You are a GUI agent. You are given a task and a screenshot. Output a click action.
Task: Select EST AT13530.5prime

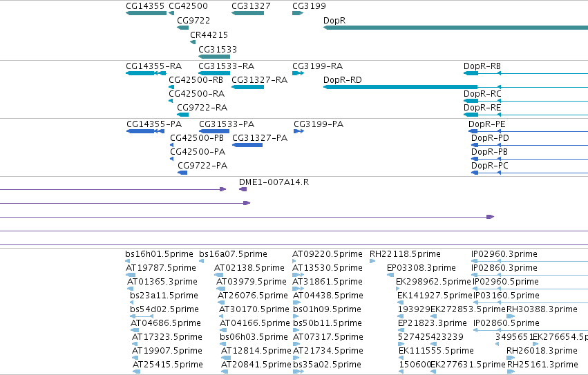tap(298, 275)
